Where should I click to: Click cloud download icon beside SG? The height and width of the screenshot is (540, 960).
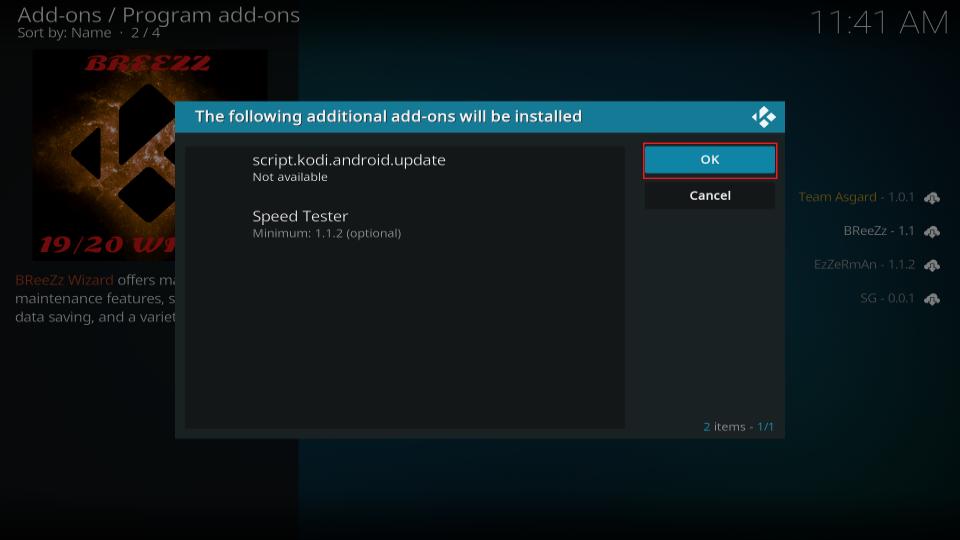932,299
